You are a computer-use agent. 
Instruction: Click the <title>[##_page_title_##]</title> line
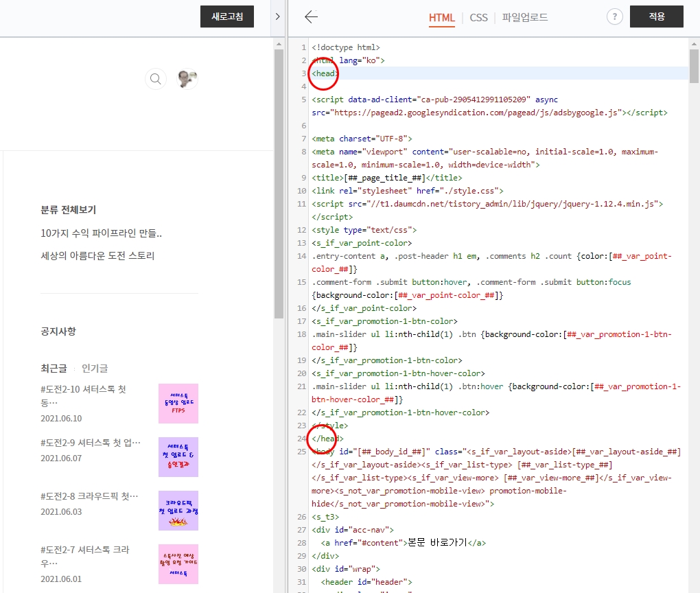(386, 178)
